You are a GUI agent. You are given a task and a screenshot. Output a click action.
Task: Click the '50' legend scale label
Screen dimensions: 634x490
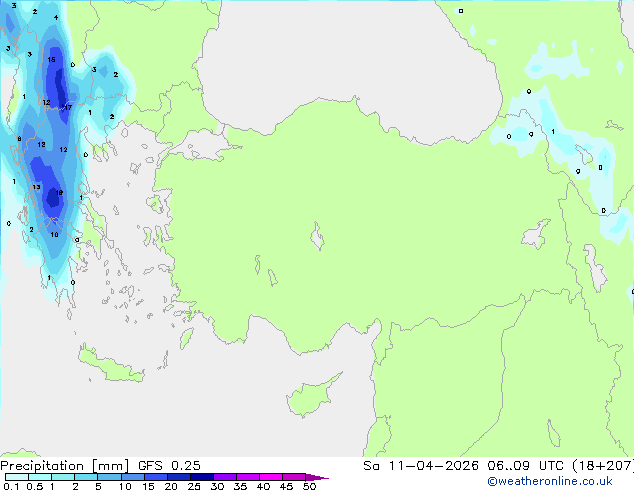(x=310, y=486)
